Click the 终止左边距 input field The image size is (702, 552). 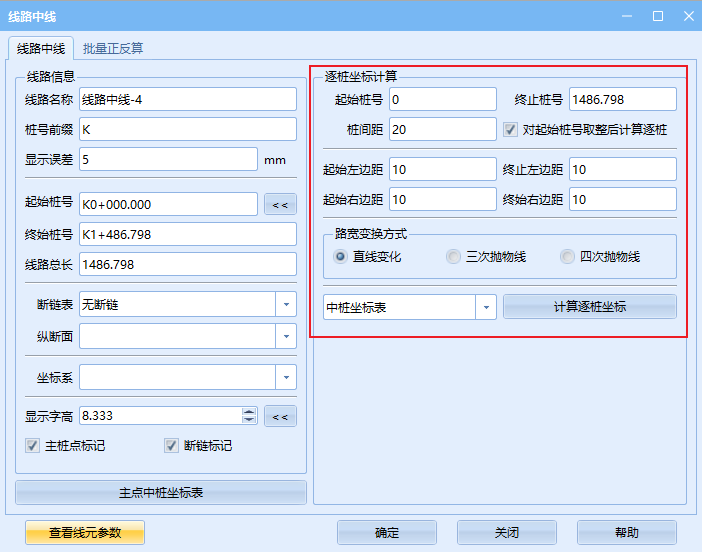623,169
